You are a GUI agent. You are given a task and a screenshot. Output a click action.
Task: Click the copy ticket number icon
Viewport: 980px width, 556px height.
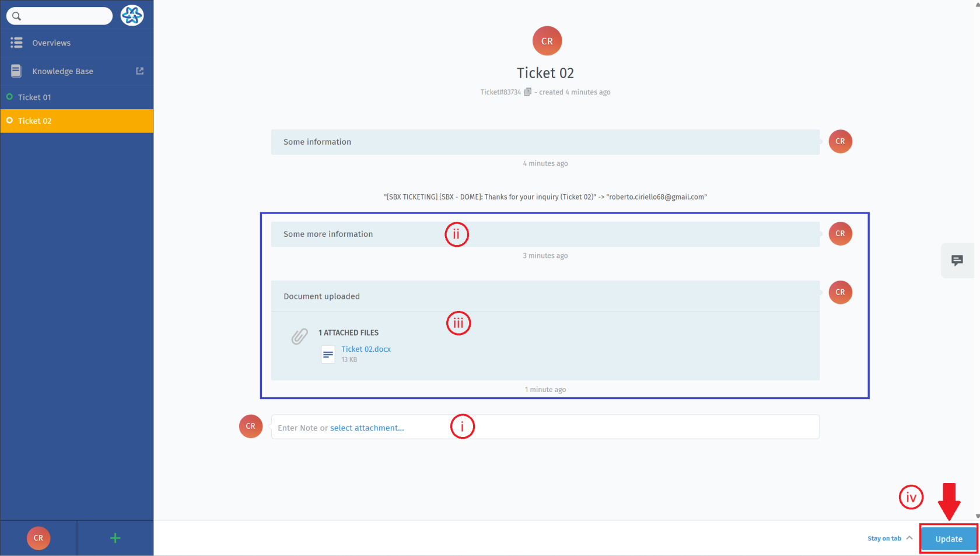[x=527, y=92]
